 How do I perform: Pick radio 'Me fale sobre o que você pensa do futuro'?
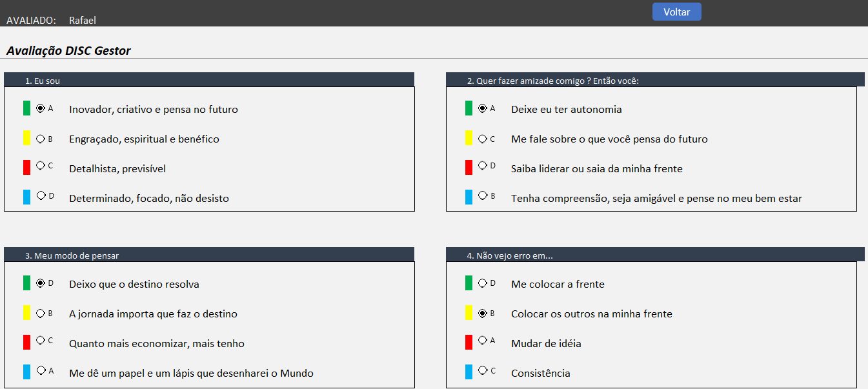(x=483, y=139)
